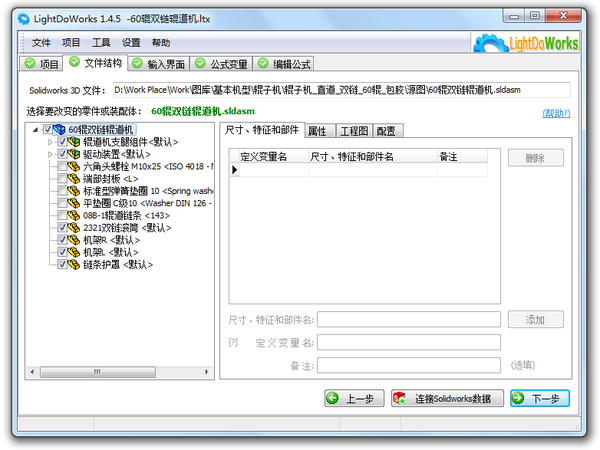
Task: Click the 定义变量名 column header
Action: click(273, 157)
